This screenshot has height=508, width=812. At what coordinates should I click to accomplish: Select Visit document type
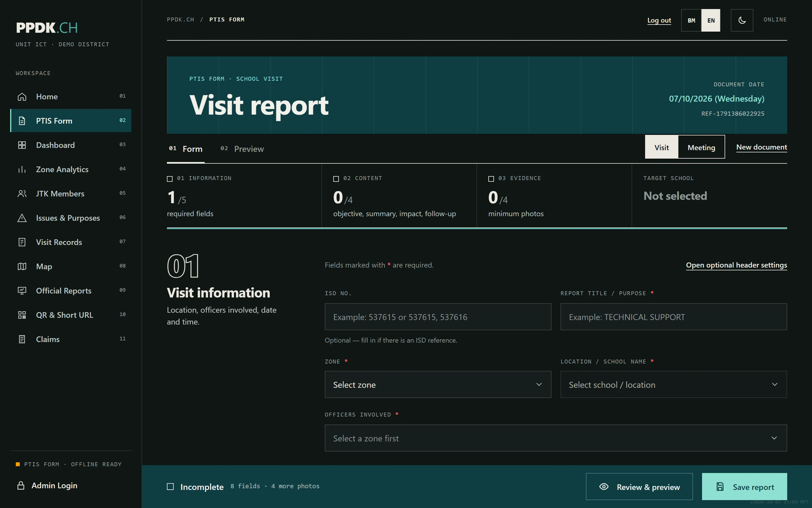click(x=661, y=147)
